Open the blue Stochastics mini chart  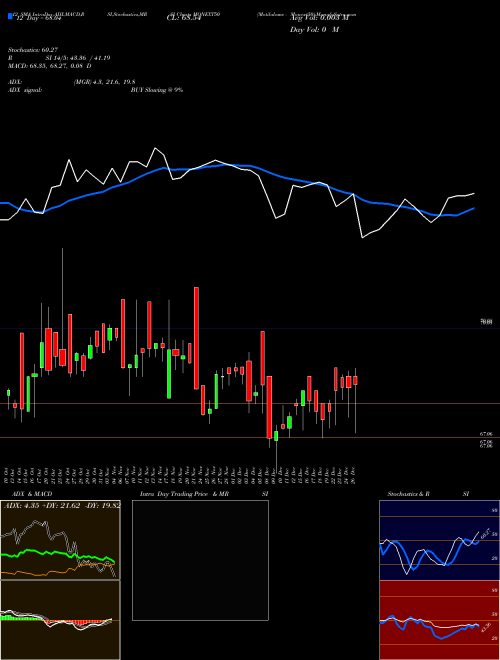pyautogui.click(x=439, y=540)
